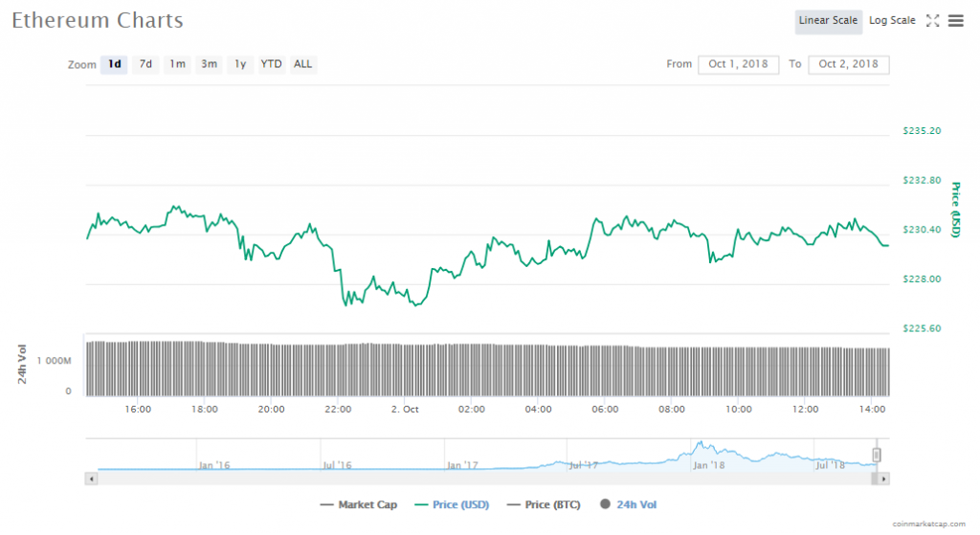Toggle 24h Vol series in legend

[628, 504]
